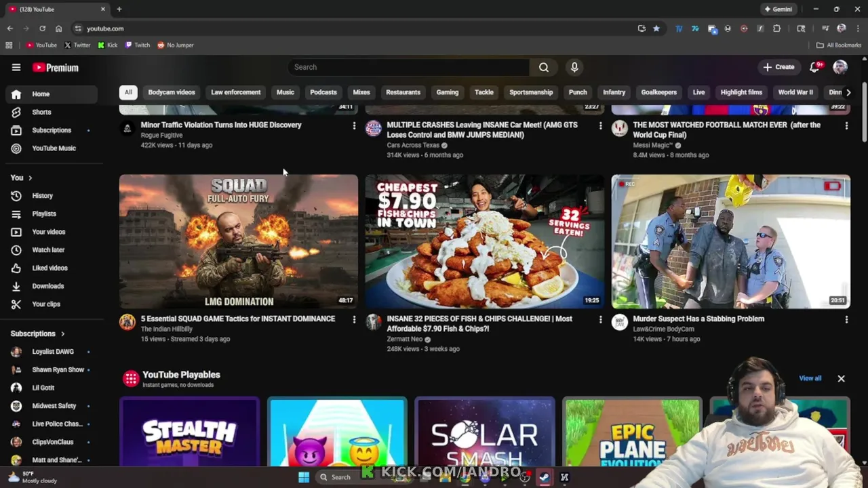
Task: Open Law&Crime BodyCam channel link
Action: [x=663, y=329]
